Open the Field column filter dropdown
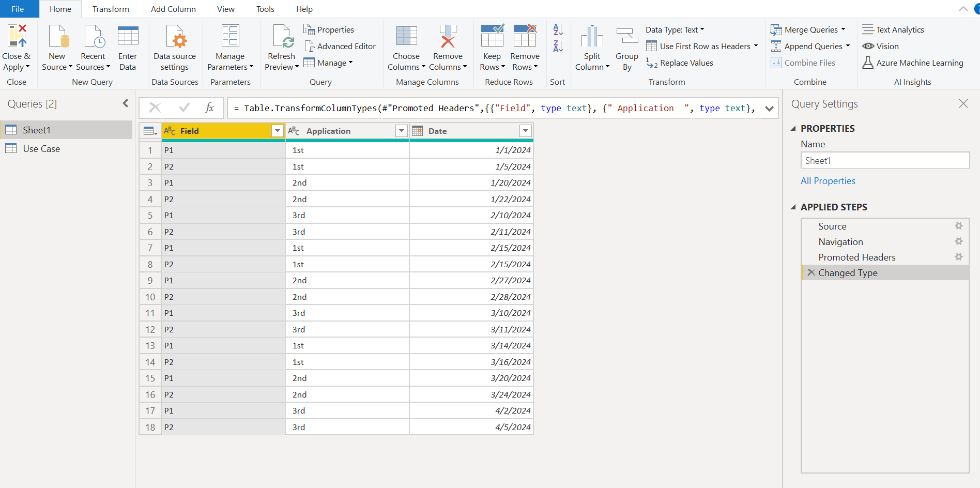The image size is (980, 488). coord(278,131)
